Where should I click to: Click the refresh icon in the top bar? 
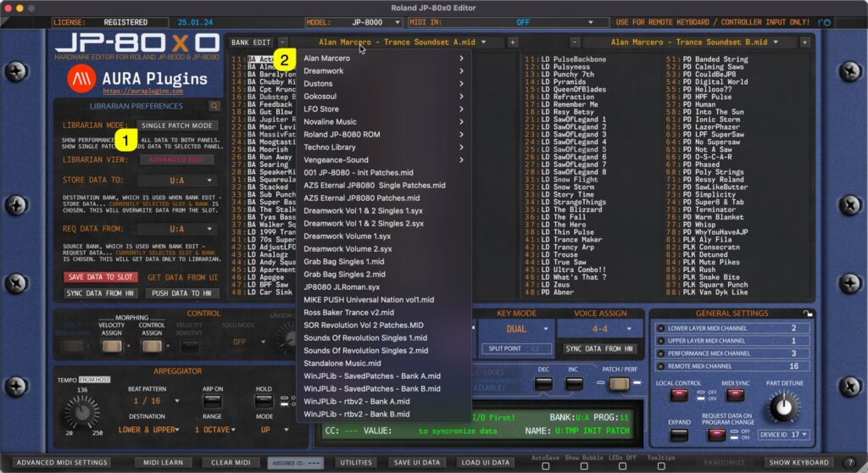pyautogui.click(x=826, y=23)
